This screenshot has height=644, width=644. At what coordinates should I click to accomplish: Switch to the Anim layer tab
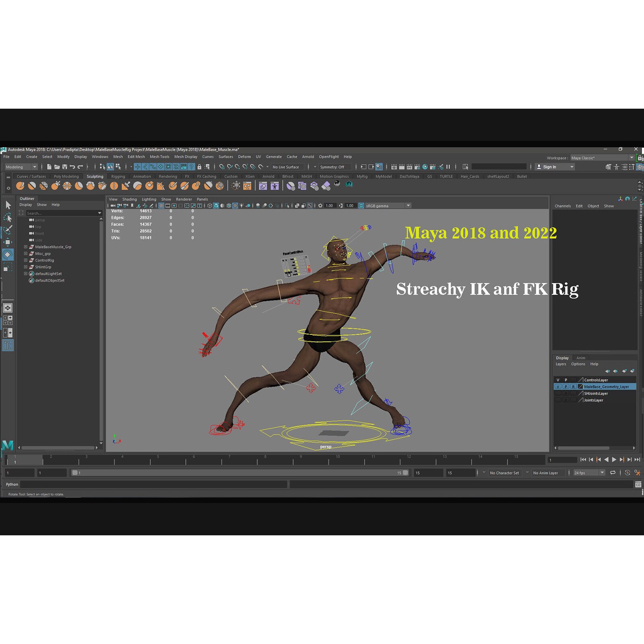(x=581, y=358)
